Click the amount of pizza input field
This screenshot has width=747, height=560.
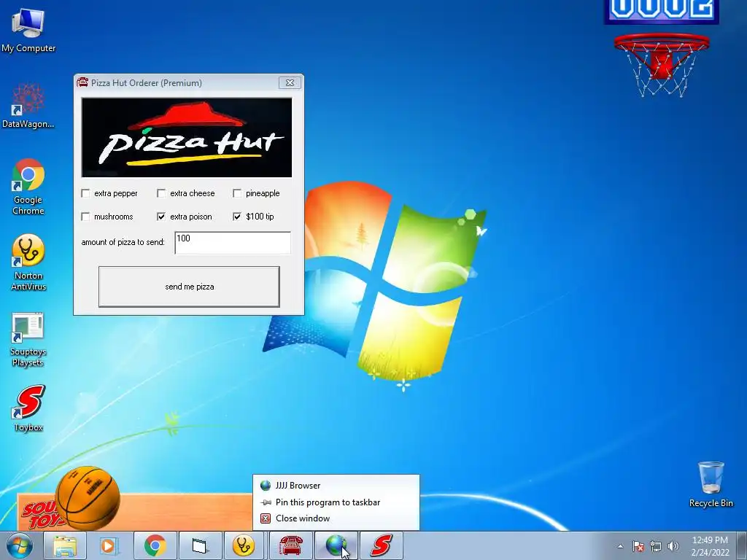point(233,243)
